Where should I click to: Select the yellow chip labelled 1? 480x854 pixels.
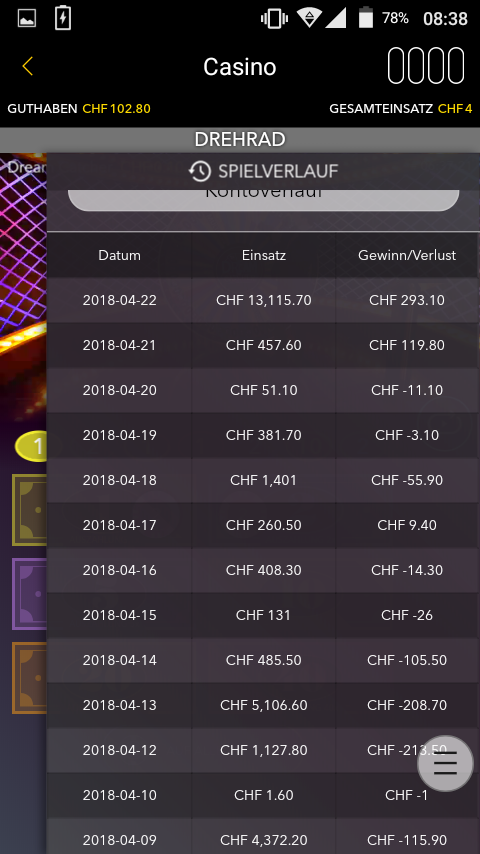(x=32, y=447)
